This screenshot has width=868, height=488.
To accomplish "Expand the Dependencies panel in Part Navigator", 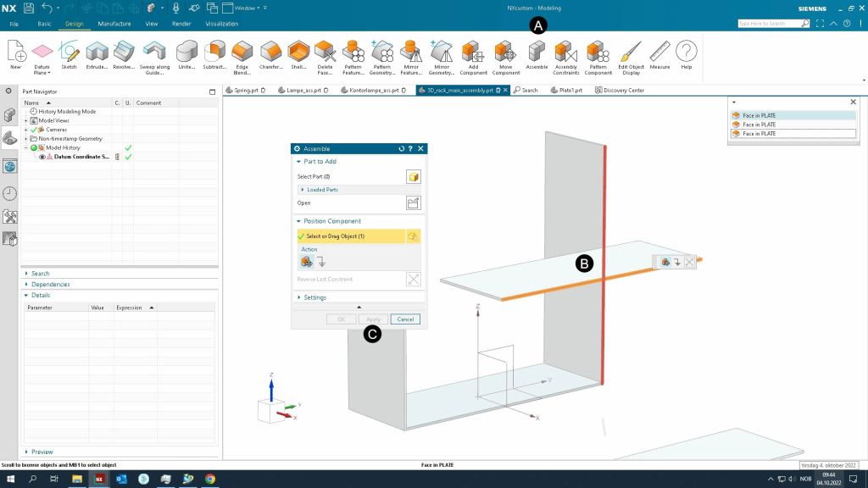I will [x=50, y=285].
